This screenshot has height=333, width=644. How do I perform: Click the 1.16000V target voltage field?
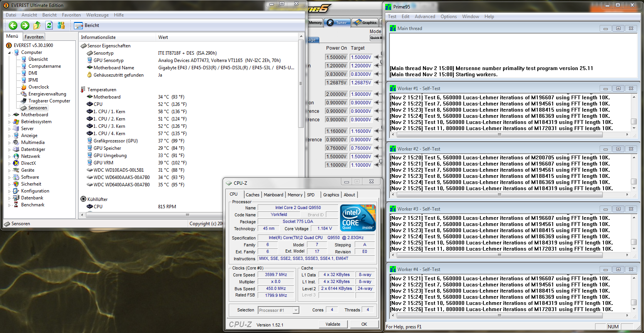click(361, 131)
